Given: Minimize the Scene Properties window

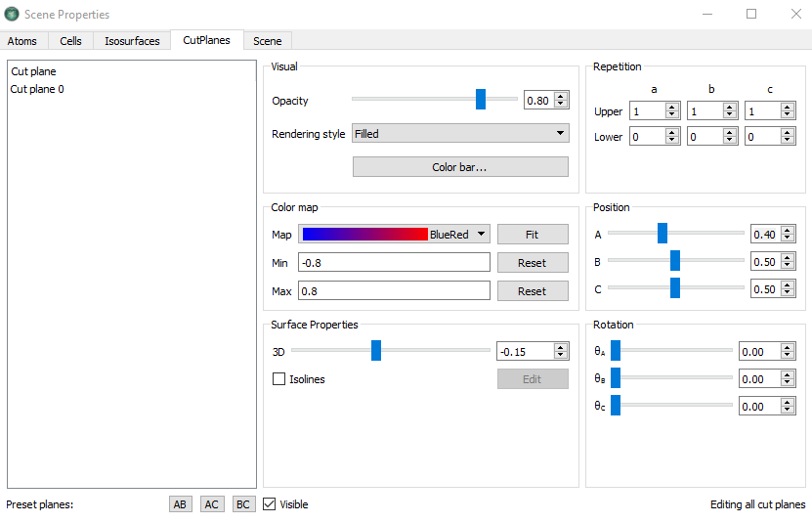Looking at the screenshot, I should point(707,14).
